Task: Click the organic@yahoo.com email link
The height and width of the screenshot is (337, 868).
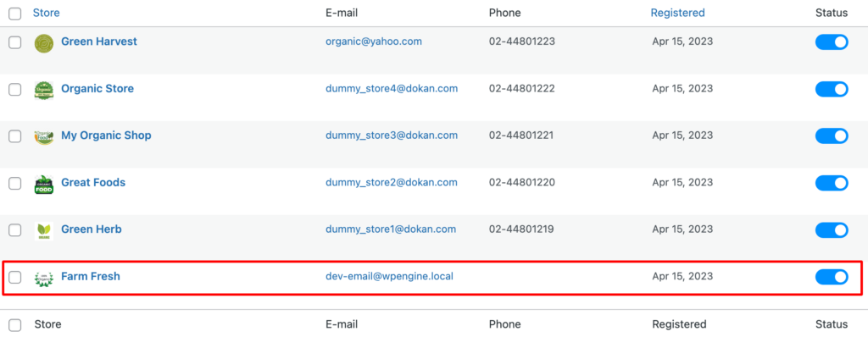Action: pos(374,41)
